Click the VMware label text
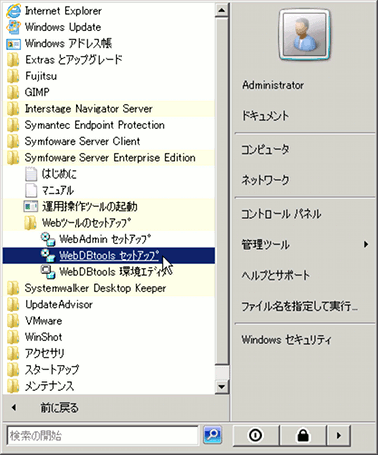 [x=44, y=321]
